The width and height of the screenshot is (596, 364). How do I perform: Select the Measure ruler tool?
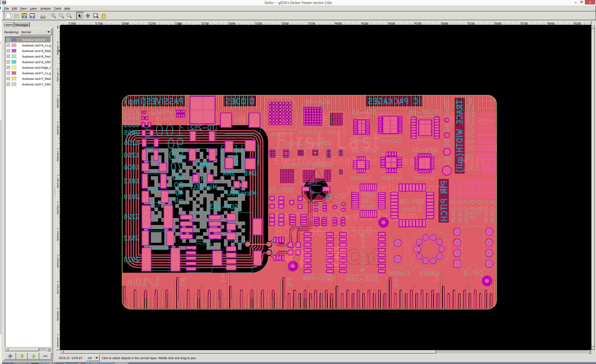104,16
